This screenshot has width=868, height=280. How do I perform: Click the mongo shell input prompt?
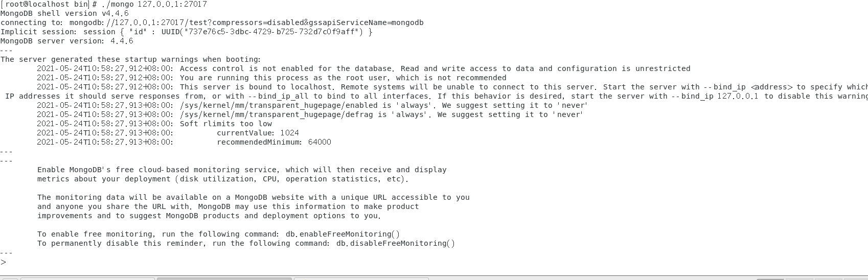4,262
